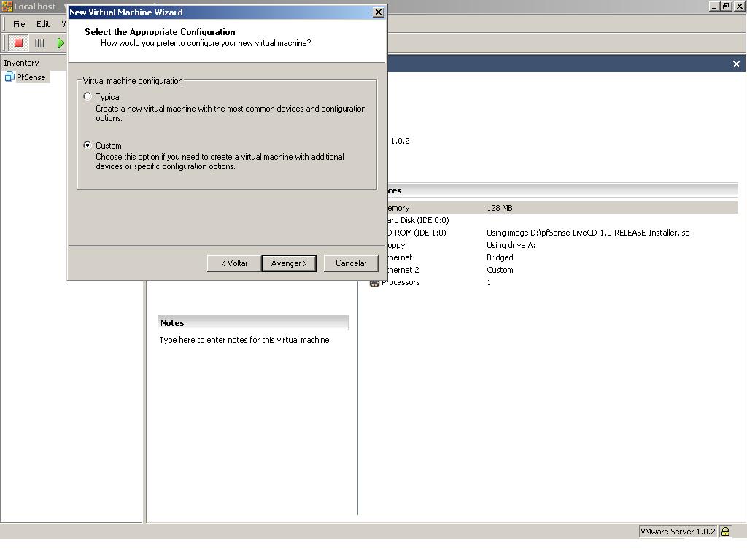
Task: Close the wizard dialog with X
Action: pos(379,12)
